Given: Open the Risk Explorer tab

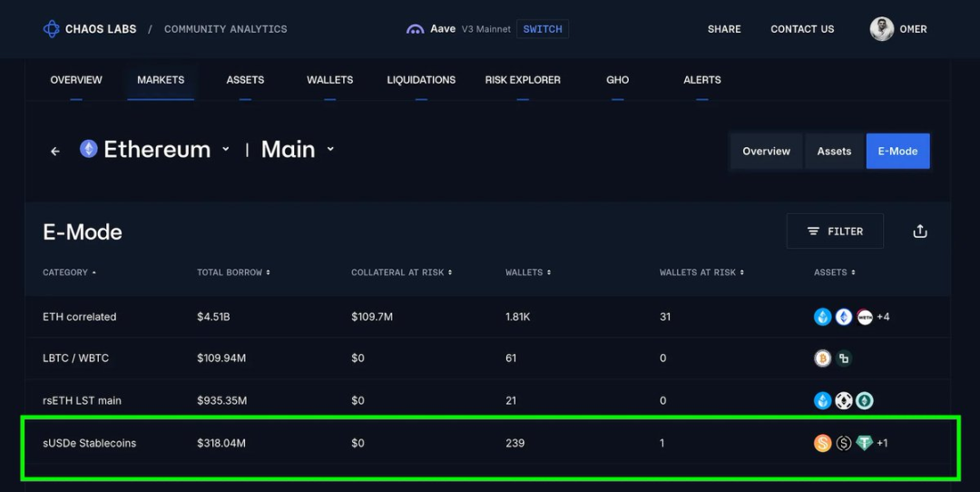Looking at the screenshot, I should [524, 80].
